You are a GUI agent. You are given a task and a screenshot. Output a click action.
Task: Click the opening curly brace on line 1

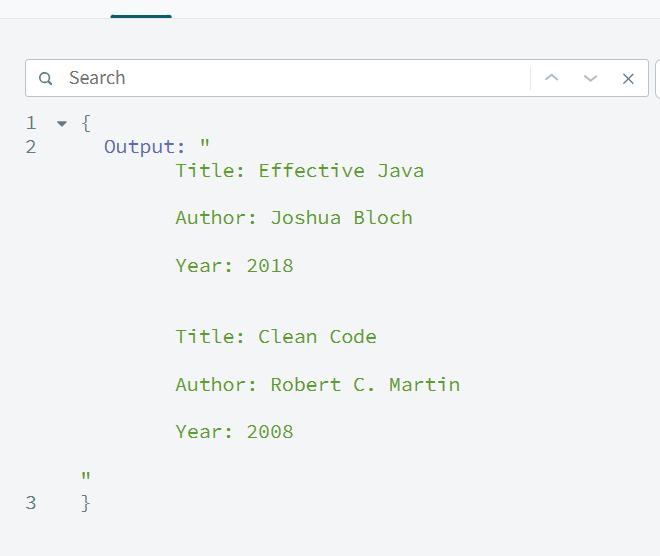[86, 124]
